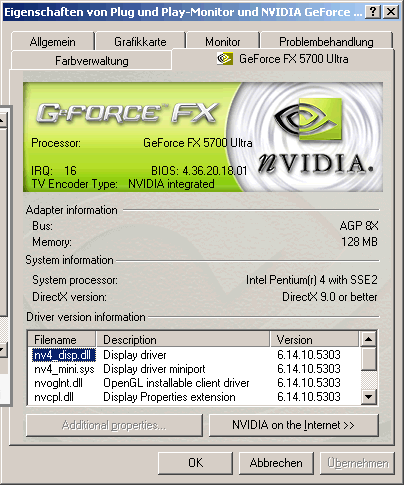Viewport: 404px width, 485px height.
Task: Select the nv4_disp.dll driver row
Action: pyautogui.click(x=193, y=355)
